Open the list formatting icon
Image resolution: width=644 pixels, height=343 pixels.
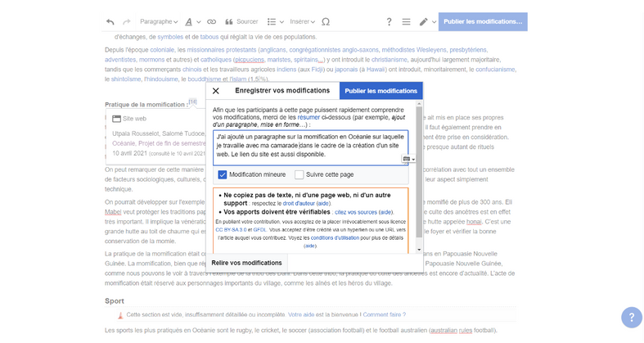coord(272,22)
